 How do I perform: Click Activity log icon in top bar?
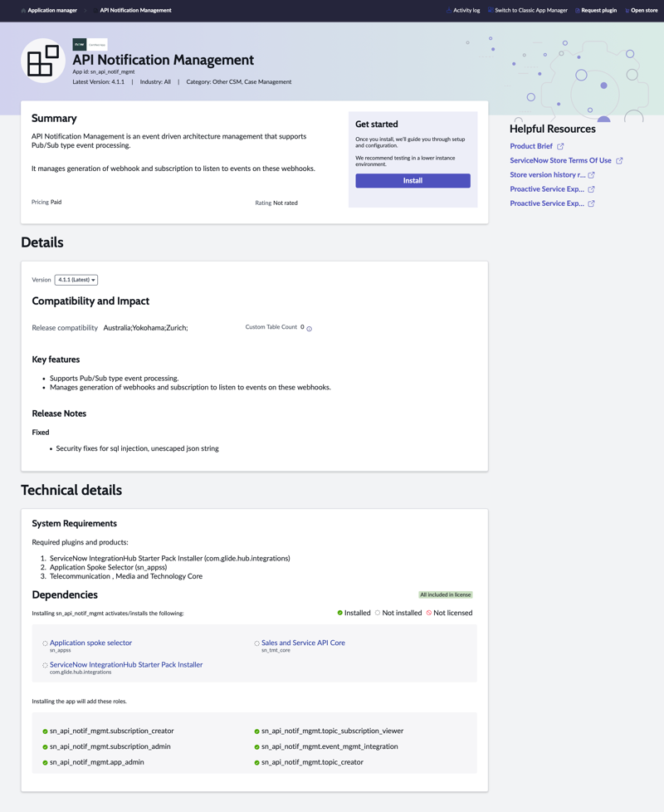(449, 10)
